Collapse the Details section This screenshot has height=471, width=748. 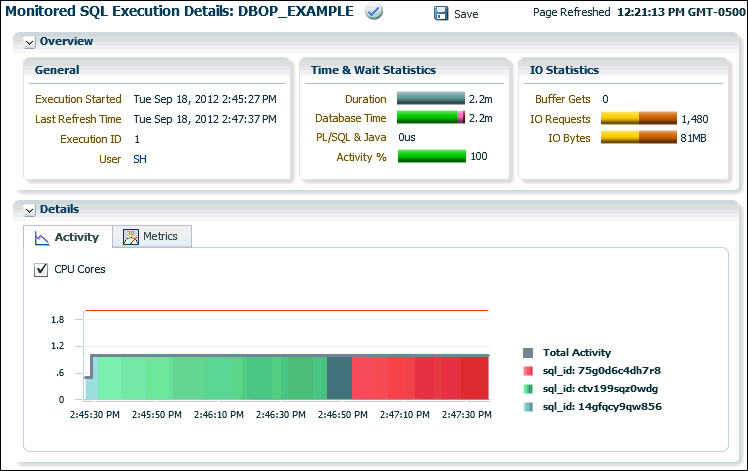pyautogui.click(x=29, y=210)
